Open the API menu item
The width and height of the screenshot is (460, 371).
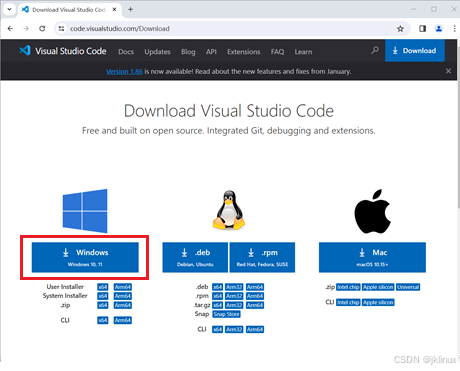(x=211, y=52)
